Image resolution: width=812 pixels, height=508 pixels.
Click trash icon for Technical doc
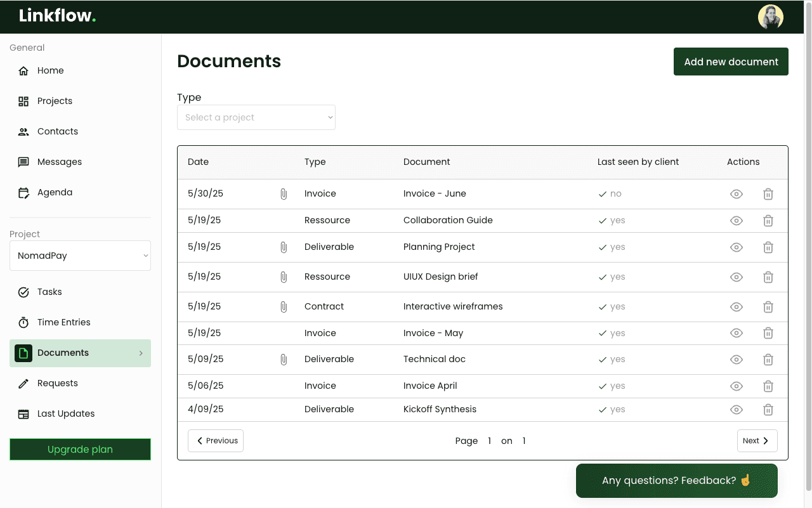[768, 360]
